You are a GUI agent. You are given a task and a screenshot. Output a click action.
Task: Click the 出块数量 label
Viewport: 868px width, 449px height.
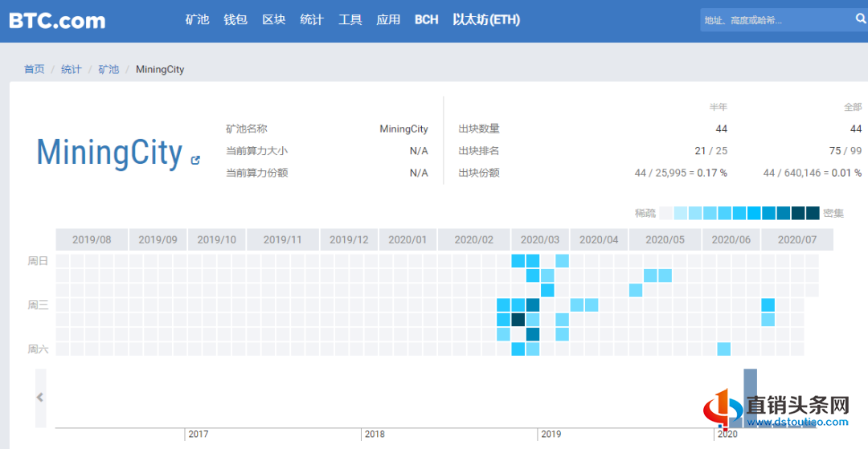(479, 129)
